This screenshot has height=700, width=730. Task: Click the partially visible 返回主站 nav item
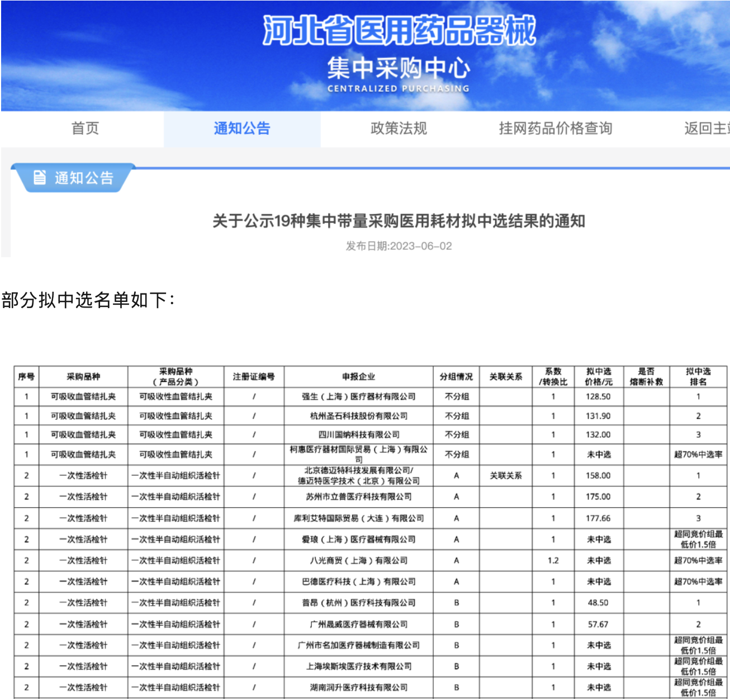(706, 129)
